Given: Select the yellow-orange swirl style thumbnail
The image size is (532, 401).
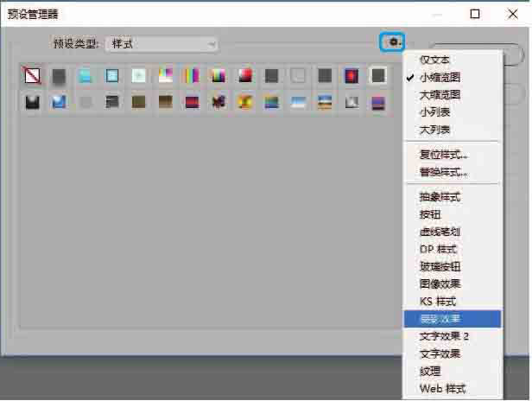Looking at the screenshot, I should click(245, 102).
